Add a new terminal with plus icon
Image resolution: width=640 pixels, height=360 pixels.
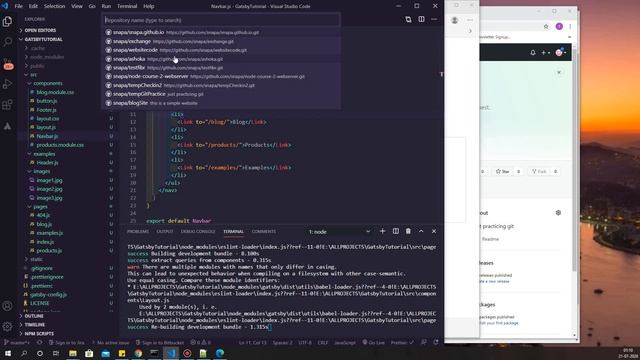[382, 231]
